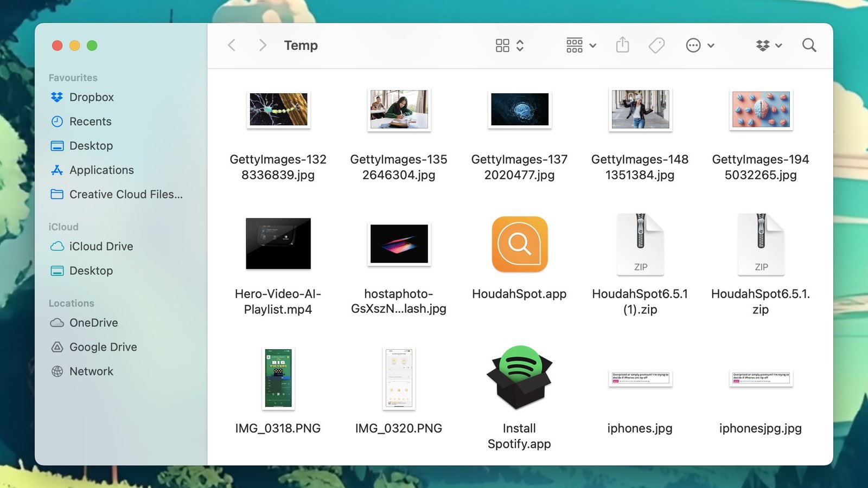Expand the Group By dropdown chevron
The image size is (868, 488).
(593, 46)
